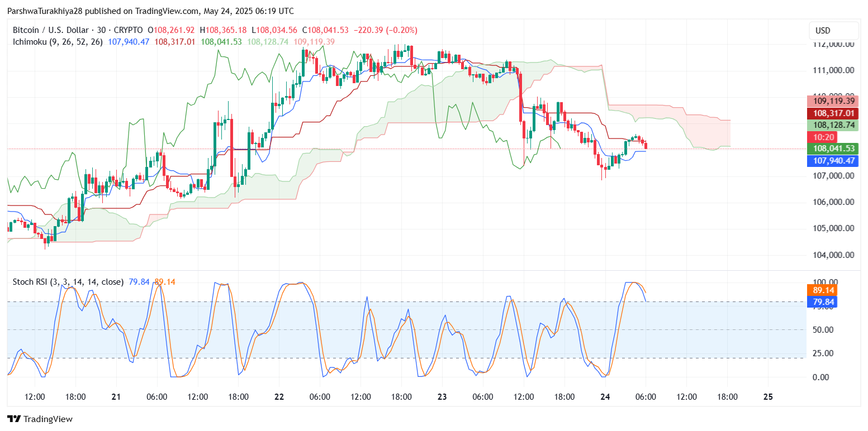Image resolution: width=868 pixels, height=431 pixels.
Task: Select the Stoch RSI indicator legend
Action: (x=68, y=282)
